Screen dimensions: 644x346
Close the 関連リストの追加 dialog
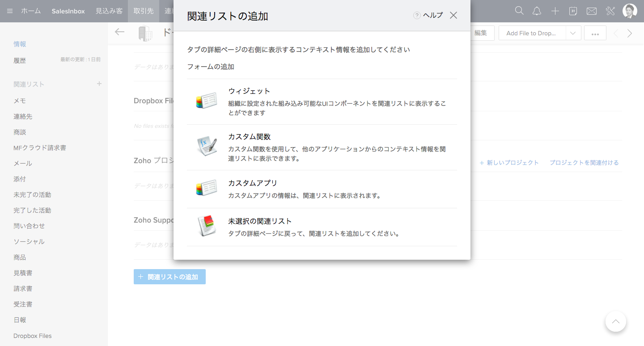(453, 16)
